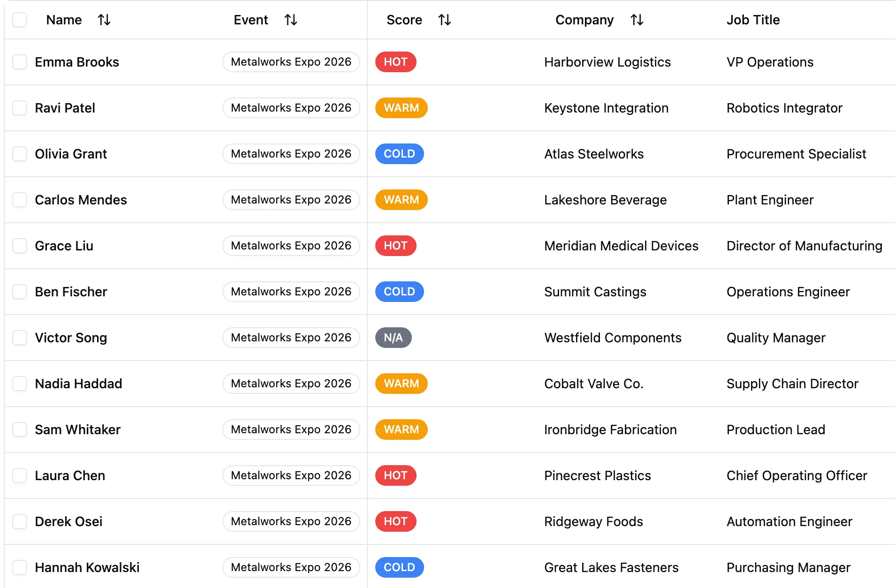Check the box for Victor Song
Screen dimensions: 895x588
pyautogui.click(x=20, y=338)
